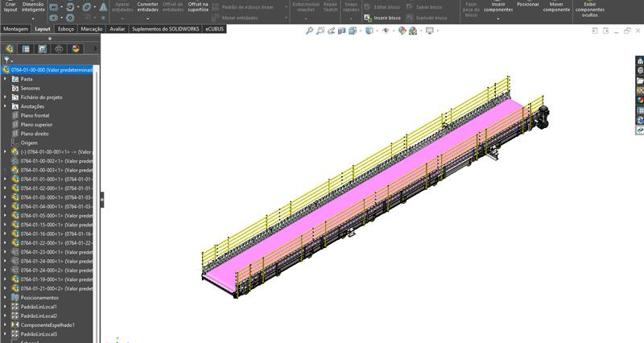This screenshot has width=644, height=343.
Task: Open the FeatureManager design tree tab
Action: 10,48
